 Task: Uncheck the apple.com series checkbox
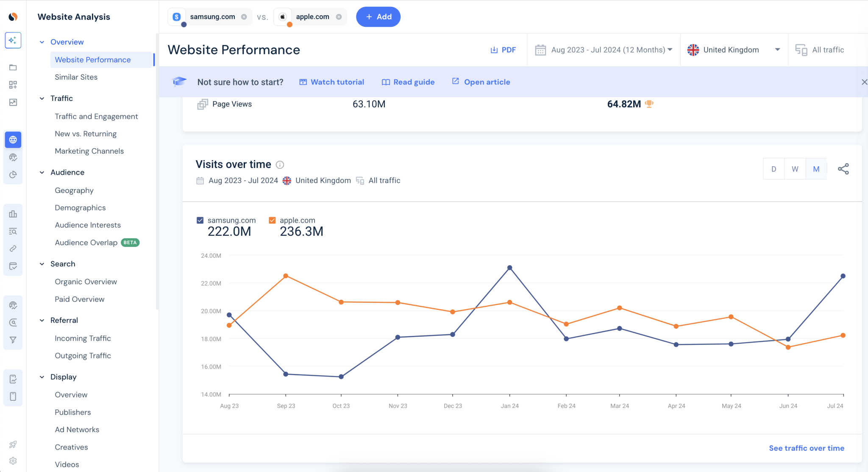[272, 220]
